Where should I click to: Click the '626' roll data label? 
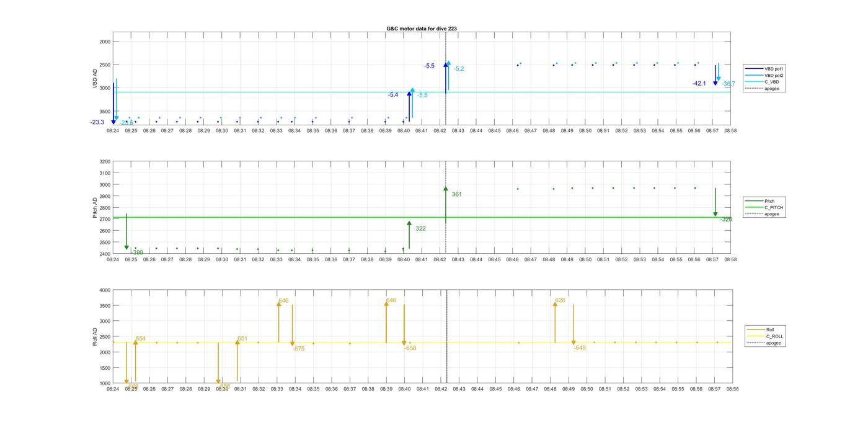560,300
